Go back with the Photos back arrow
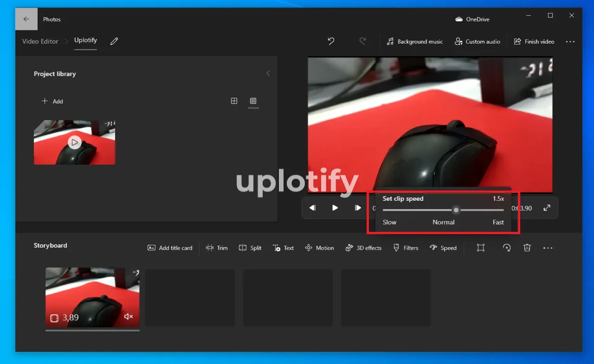This screenshot has width=594, height=364. [x=26, y=19]
